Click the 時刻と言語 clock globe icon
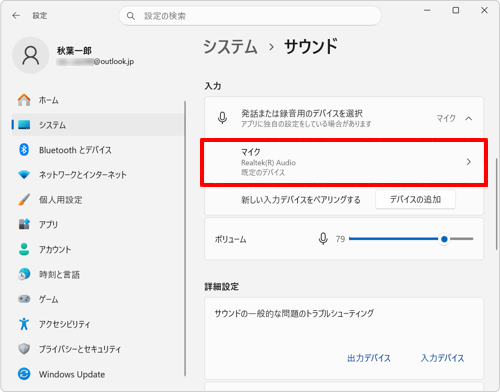The width and height of the screenshot is (500, 392). 24,274
